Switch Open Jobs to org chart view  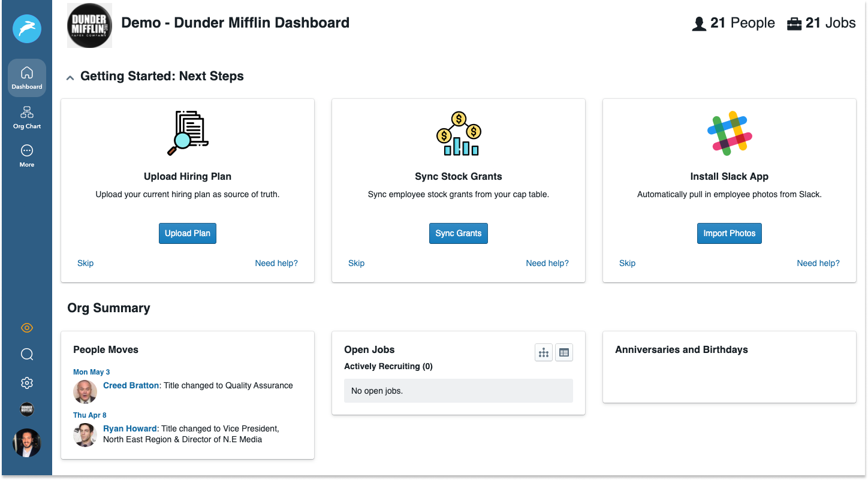click(544, 353)
